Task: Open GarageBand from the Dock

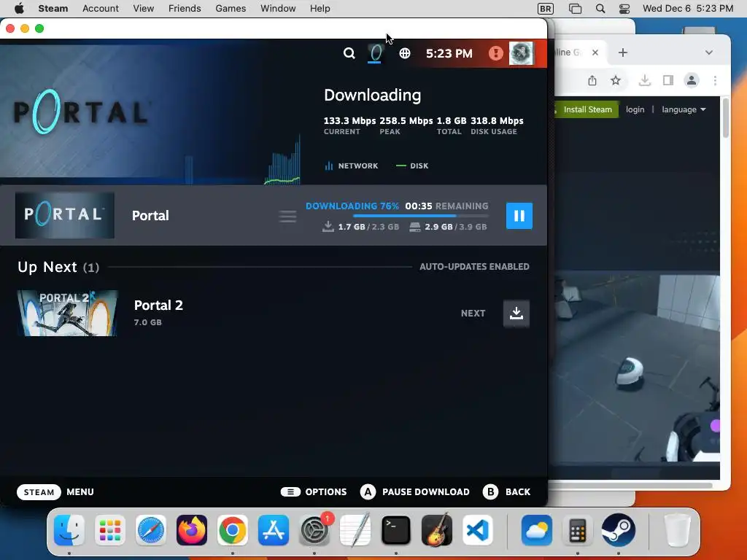Action: [x=437, y=530]
